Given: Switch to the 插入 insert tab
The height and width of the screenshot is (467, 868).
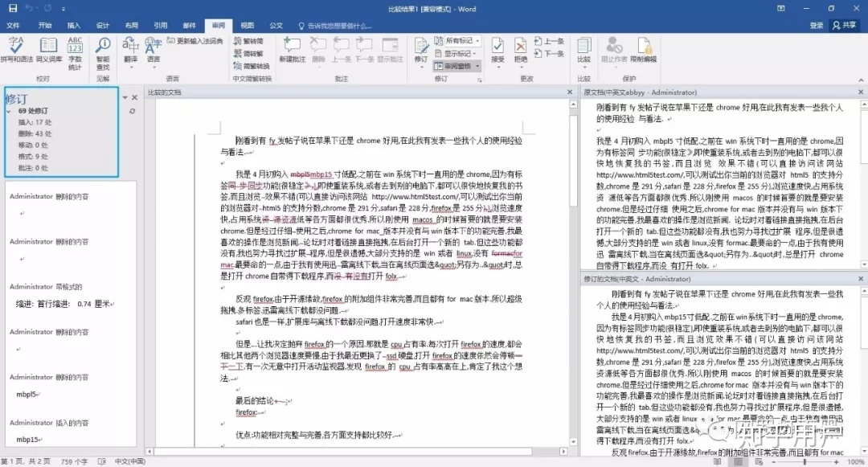Looking at the screenshot, I should tap(74, 26).
